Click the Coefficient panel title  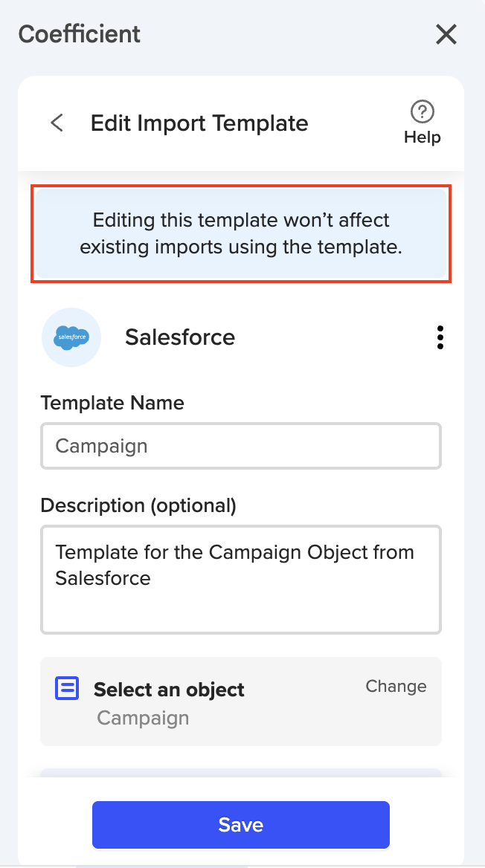tap(80, 34)
